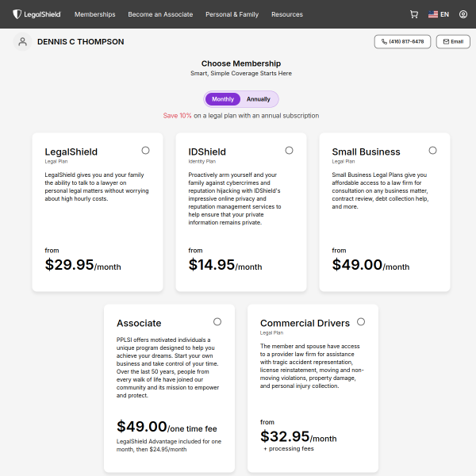Click the DENNIS C THOMPSON name
This screenshot has width=476, height=476.
[x=80, y=41]
